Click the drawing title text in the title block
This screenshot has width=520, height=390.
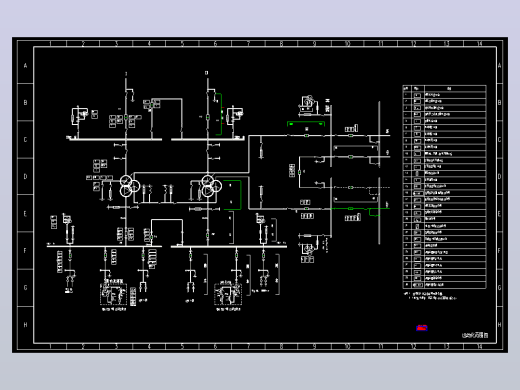click(x=475, y=335)
